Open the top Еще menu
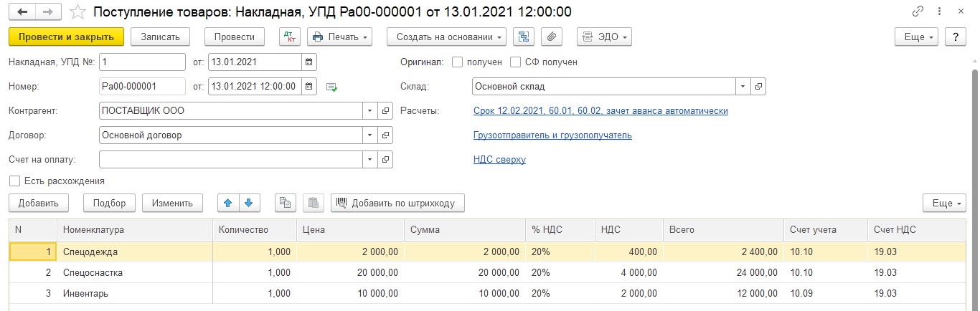 coord(917,37)
